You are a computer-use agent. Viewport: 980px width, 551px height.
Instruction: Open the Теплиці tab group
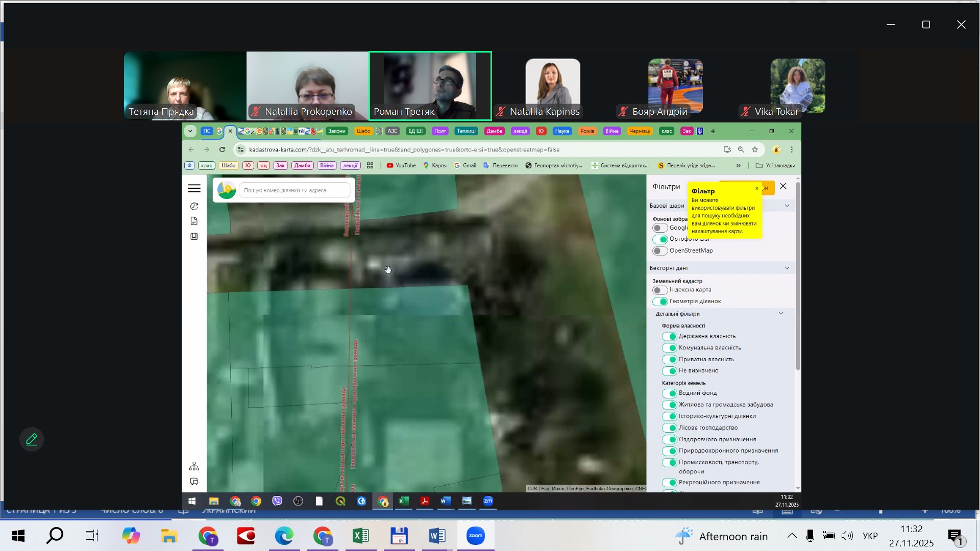(465, 131)
